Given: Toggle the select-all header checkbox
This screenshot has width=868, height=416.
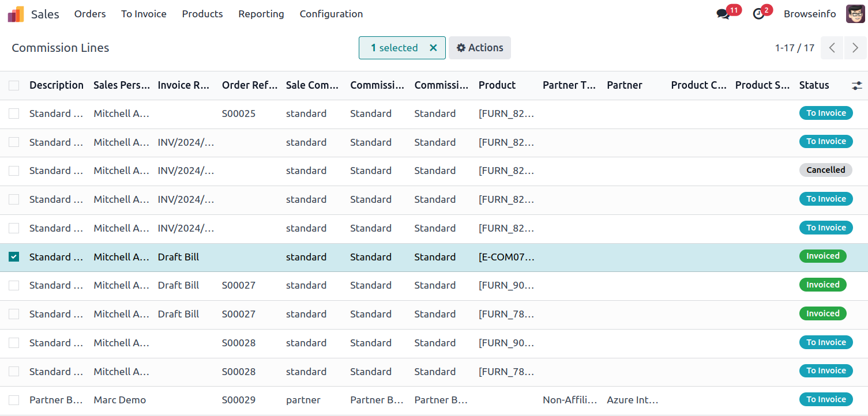Looking at the screenshot, I should pos(14,85).
